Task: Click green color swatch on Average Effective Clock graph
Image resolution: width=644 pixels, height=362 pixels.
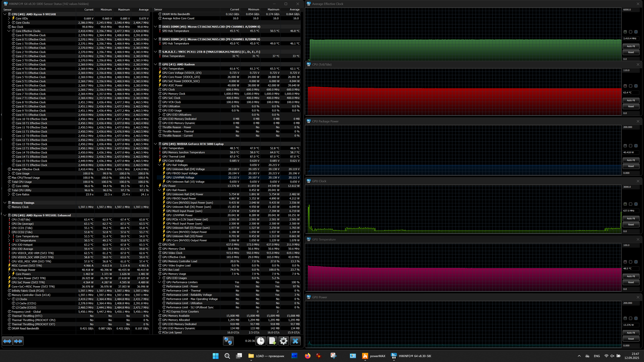Action: [x=625, y=32]
